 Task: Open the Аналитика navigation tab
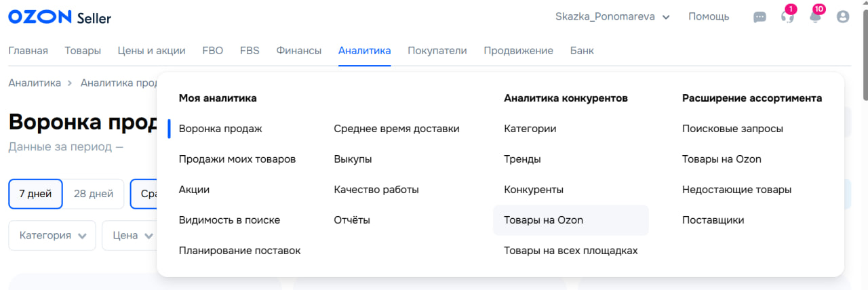tap(364, 51)
